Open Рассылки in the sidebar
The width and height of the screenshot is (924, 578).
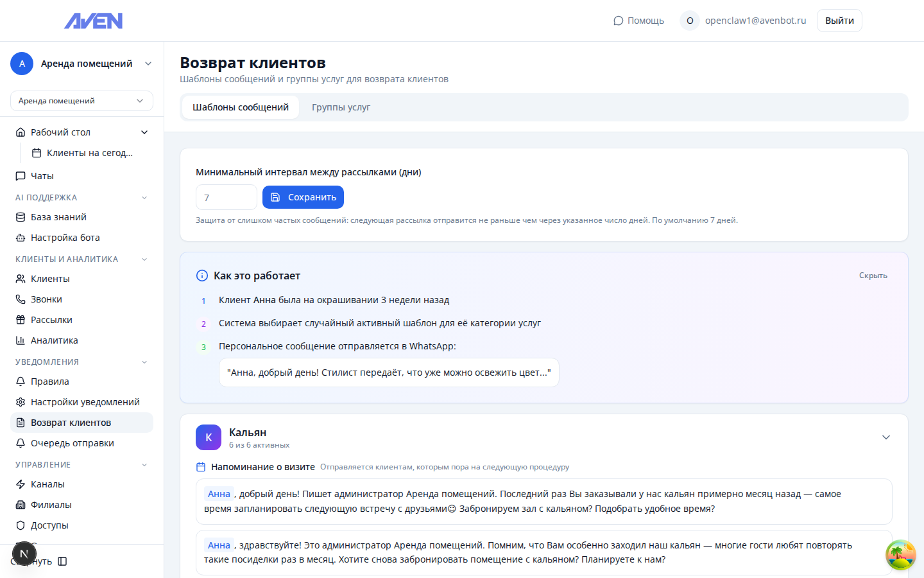[51, 320]
